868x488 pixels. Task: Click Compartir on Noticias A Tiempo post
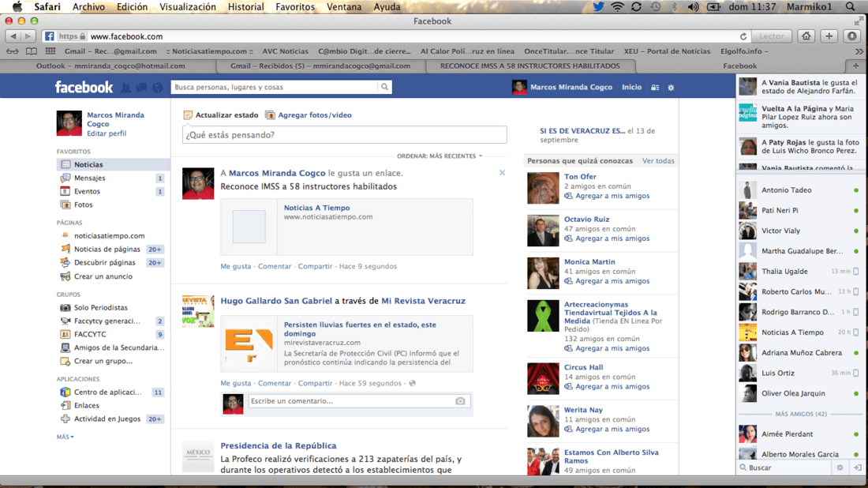(x=315, y=266)
